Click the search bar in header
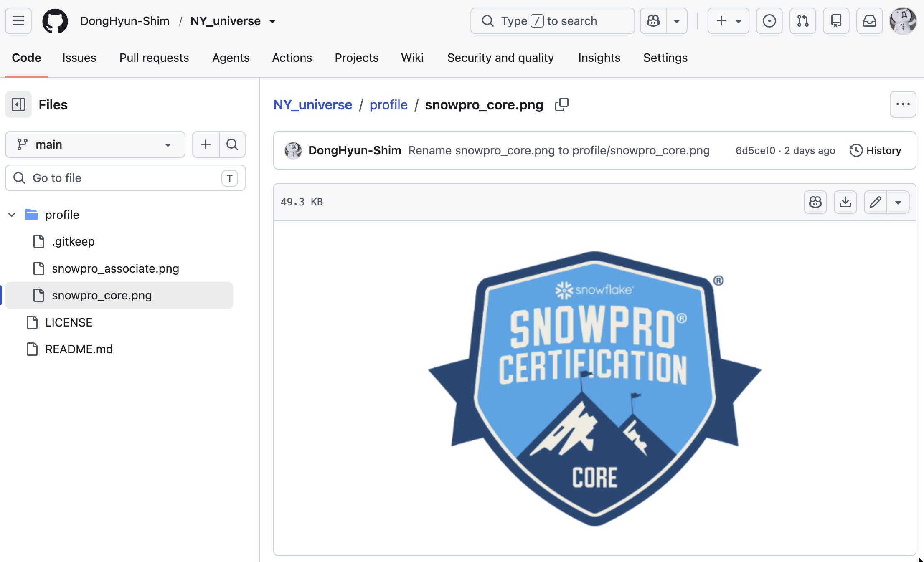The height and width of the screenshot is (562, 924). tap(552, 21)
